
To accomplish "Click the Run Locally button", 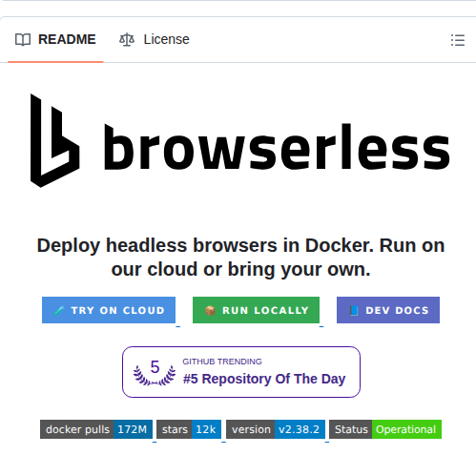I will click(256, 310).
